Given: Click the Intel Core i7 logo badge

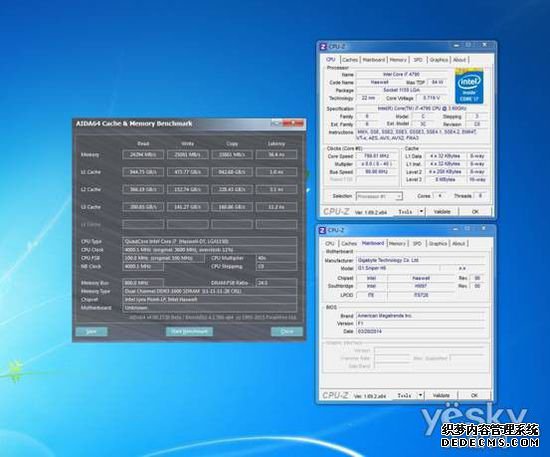Looking at the screenshot, I should (x=469, y=87).
